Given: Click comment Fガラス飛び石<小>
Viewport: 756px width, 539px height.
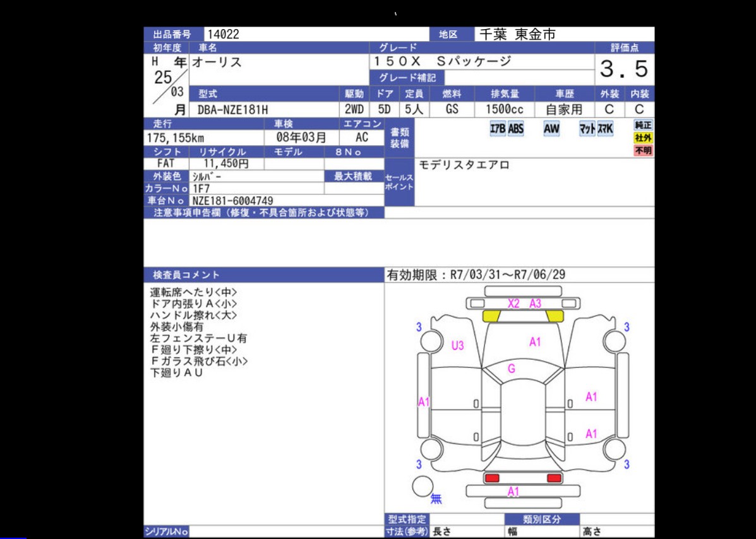Looking at the screenshot, I should pos(199,361).
